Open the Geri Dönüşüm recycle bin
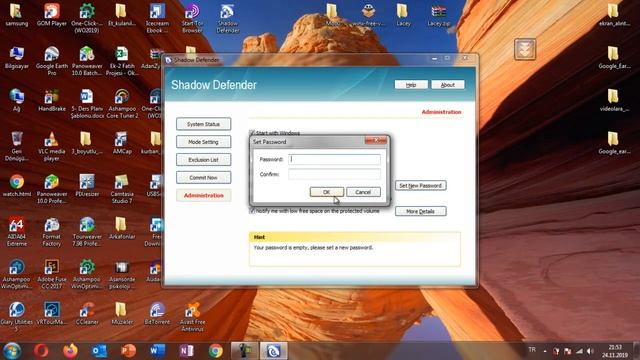640x360 pixels. (16, 146)
